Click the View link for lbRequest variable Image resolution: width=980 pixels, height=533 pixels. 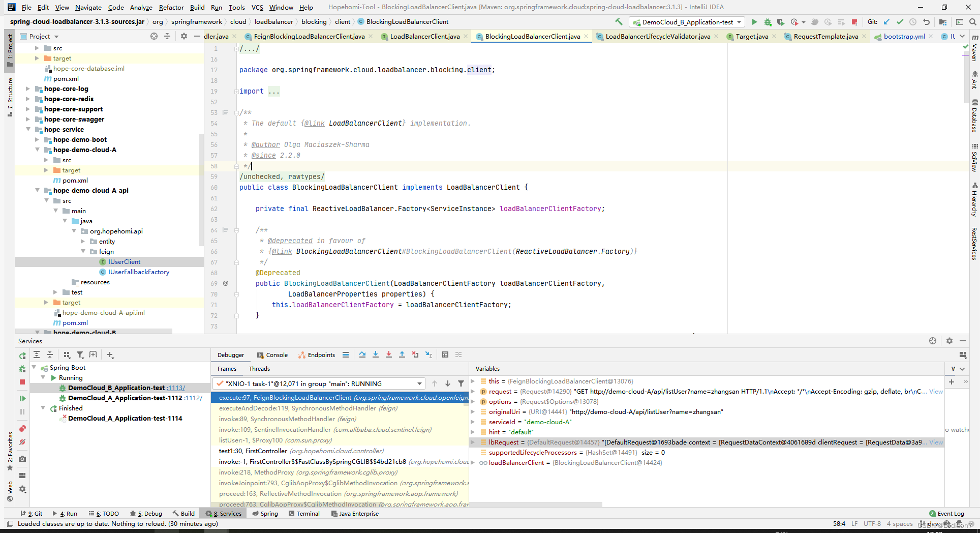pos(936,442)
